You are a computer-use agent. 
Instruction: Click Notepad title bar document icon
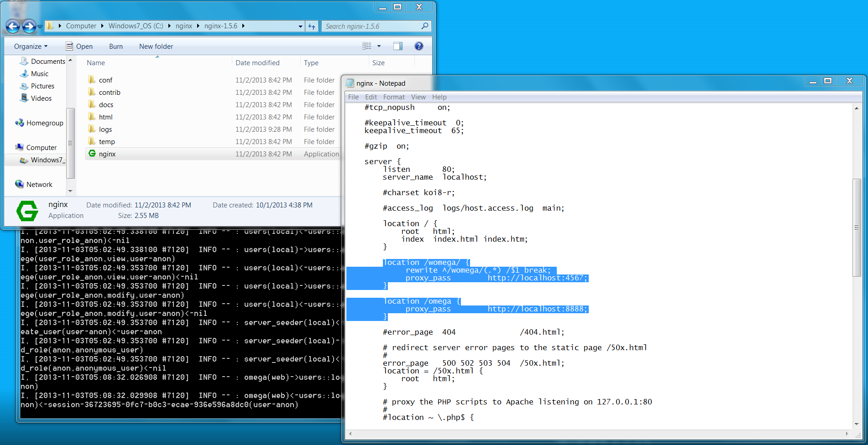click(x=350, y=83)
